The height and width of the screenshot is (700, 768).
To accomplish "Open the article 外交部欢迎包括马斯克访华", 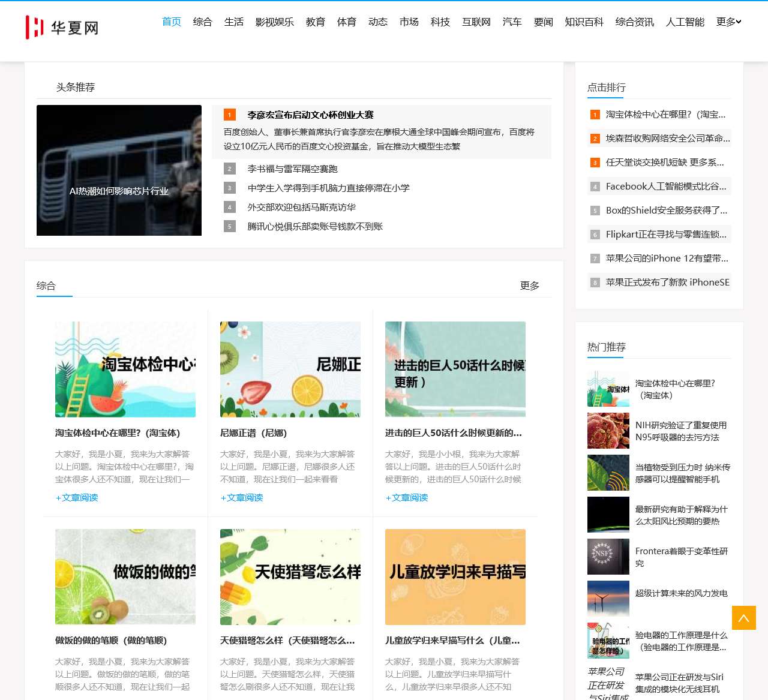I will point(301,207).
